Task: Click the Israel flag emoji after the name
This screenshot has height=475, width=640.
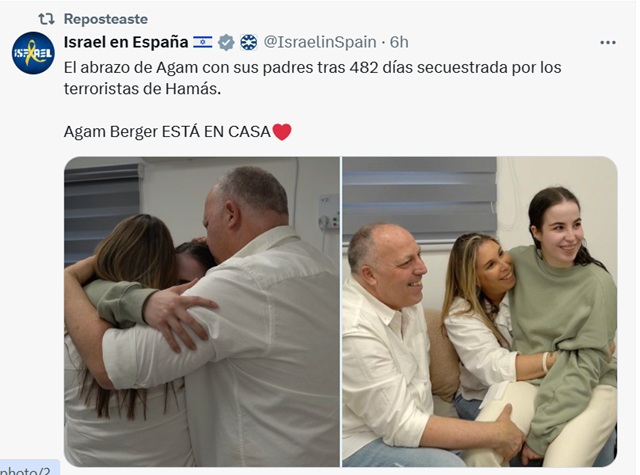Action: point(202,42)
